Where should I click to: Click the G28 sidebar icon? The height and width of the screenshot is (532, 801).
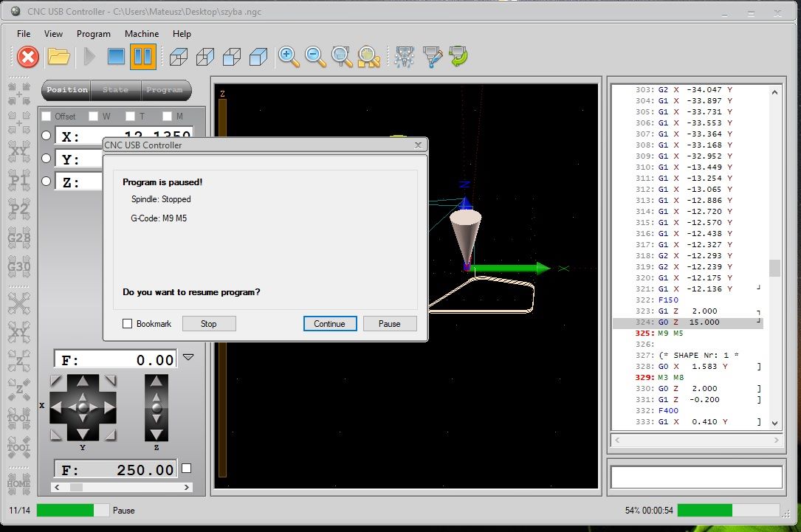point(19,238)
